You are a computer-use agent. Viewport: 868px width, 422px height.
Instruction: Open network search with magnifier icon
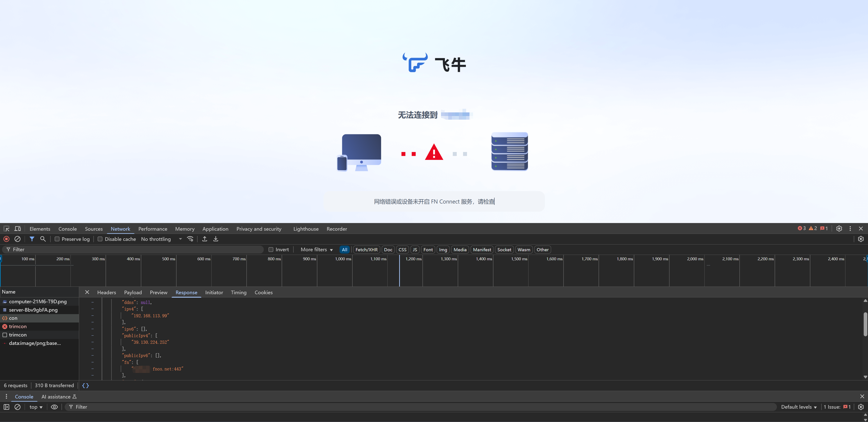43,239
